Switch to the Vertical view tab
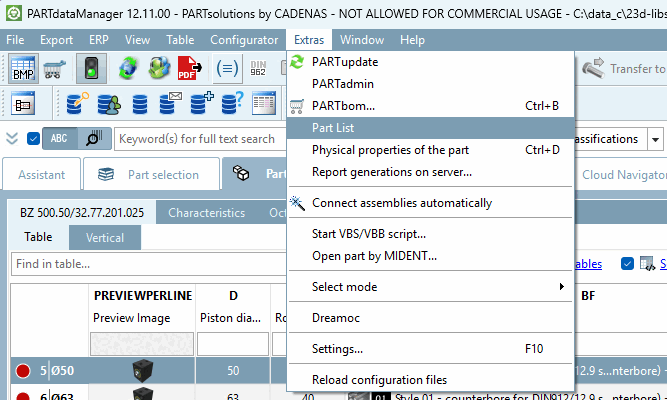This screenshot has width=667, height=400. tap(105, 237)
